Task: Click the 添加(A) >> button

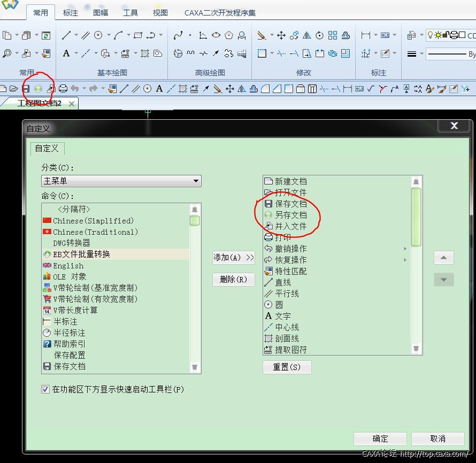Action: pyautogui.click(x=233, y=257)
